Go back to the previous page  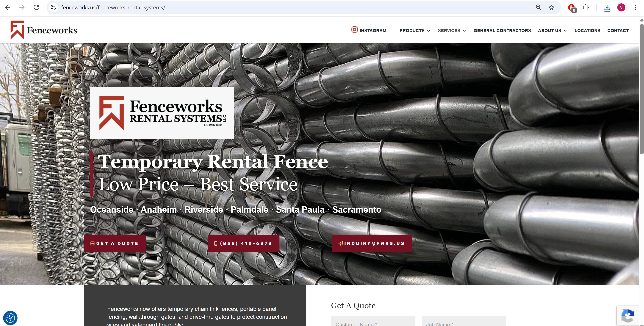[x=8, y=8]
